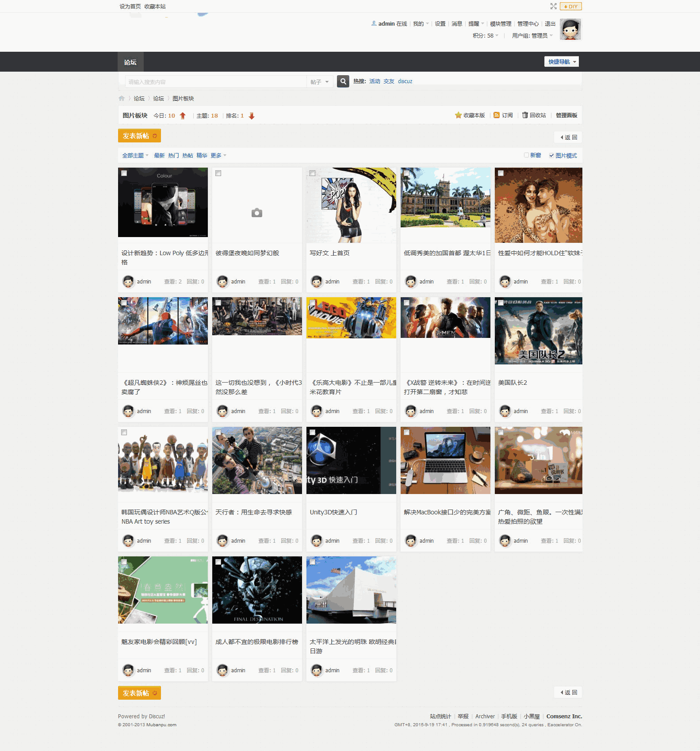
Task: Check the box on 写好文 上首页 thumbnail
Action: tap(313, 173)
